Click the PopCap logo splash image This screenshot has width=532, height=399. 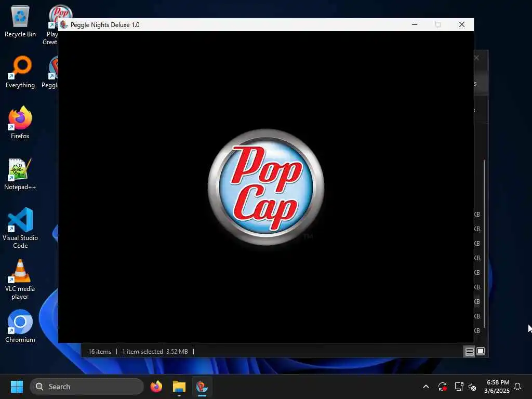click(266, 187)
